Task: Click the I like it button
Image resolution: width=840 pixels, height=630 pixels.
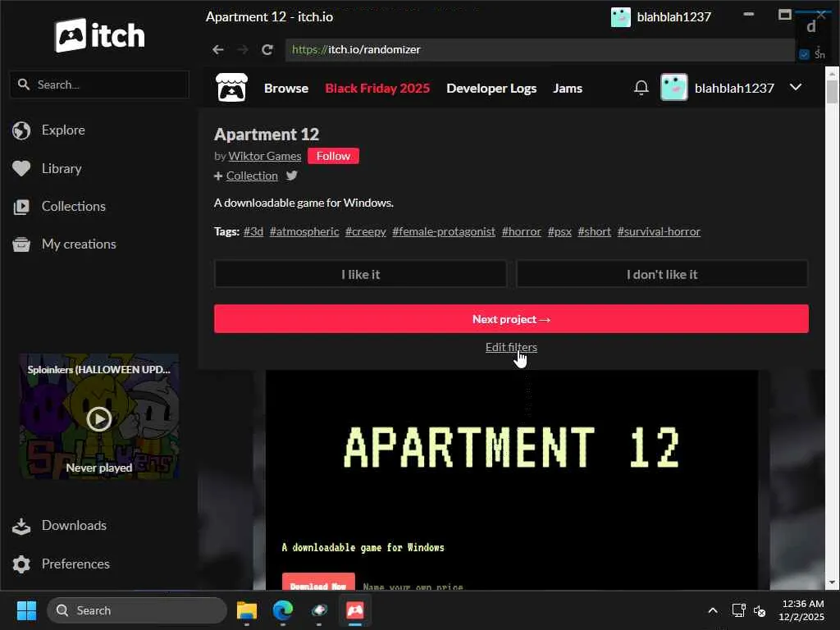Action: (360, 274)
